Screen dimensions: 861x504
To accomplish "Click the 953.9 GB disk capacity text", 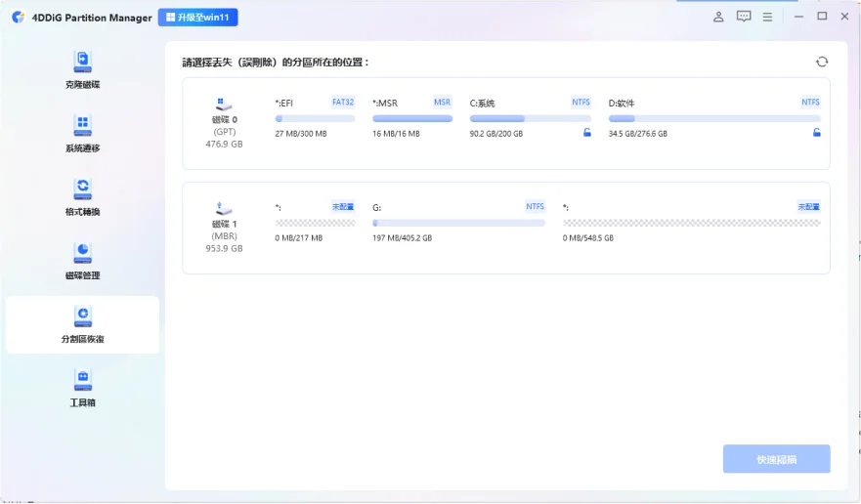I will (224, 248).
